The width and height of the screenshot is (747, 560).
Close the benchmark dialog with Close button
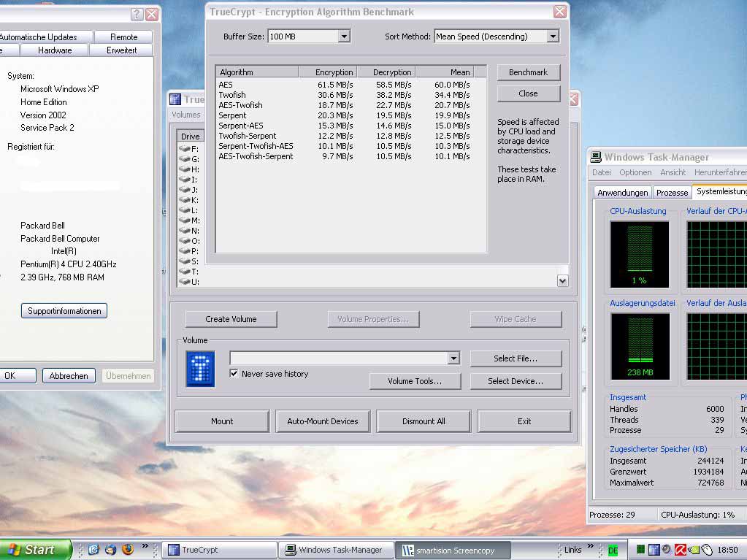(x=529, y=93)
